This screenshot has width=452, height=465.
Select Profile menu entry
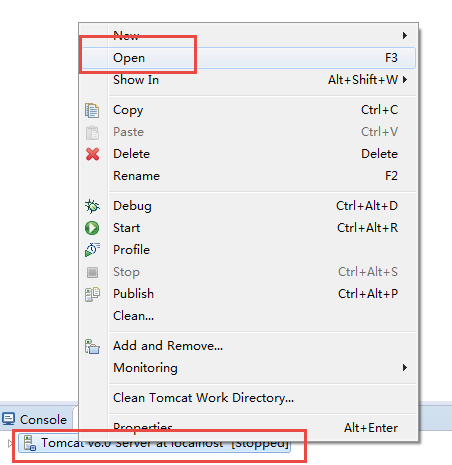(248, 250)
